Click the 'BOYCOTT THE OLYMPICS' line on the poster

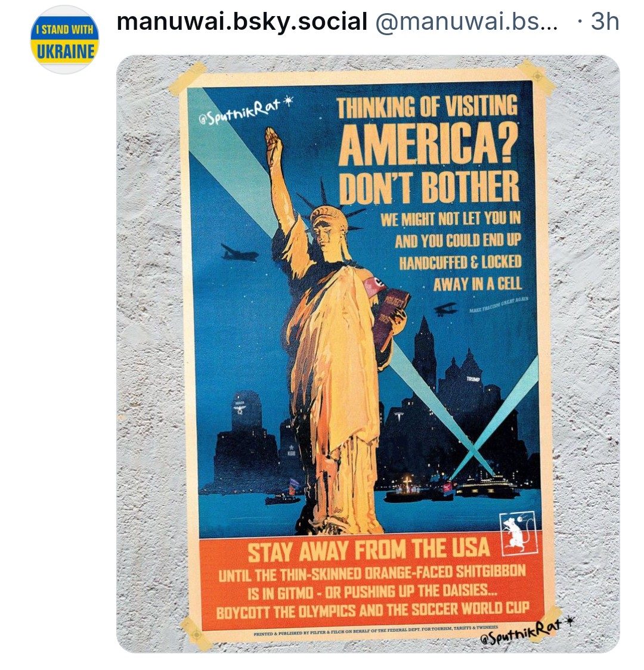pos(373,610)
